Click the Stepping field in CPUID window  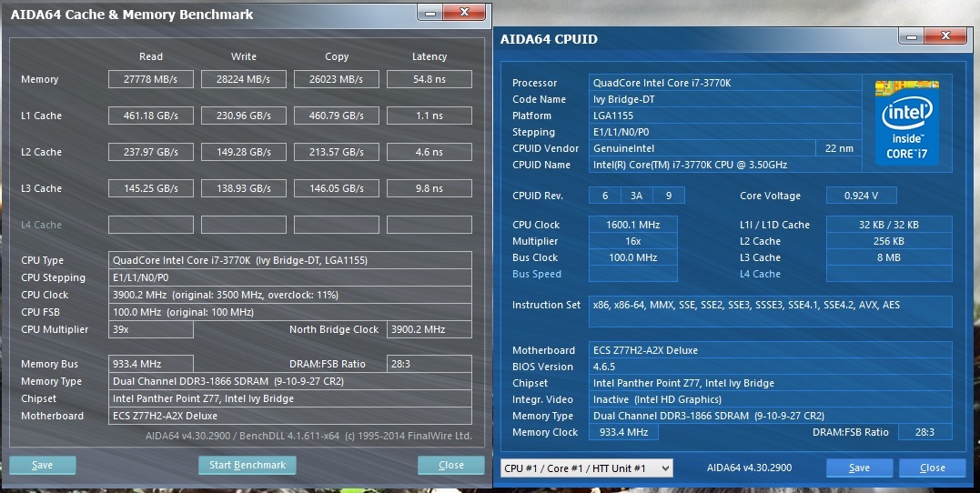725,132
